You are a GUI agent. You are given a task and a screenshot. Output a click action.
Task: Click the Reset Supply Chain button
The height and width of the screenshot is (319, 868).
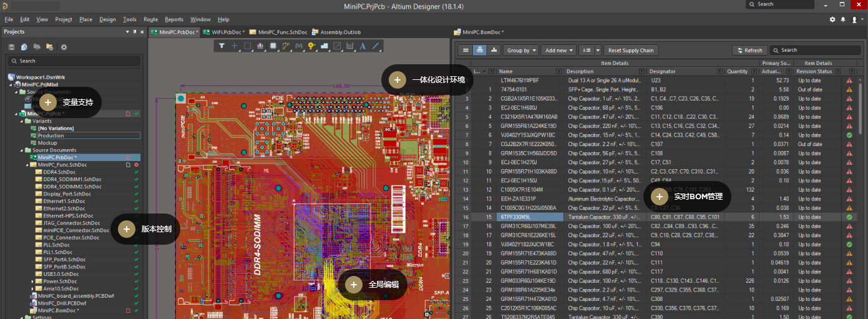point(631,50)
